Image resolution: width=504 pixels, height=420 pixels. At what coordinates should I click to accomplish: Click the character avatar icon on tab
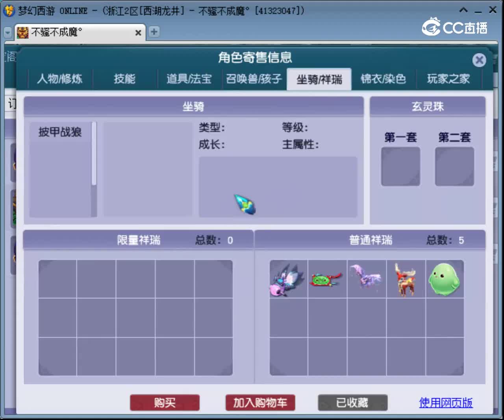(x=23, y=32)
